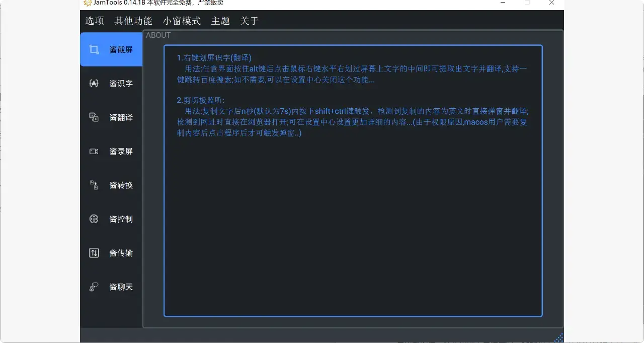
Task: Open the 主题 theme menu
Action: click(220, 21)
